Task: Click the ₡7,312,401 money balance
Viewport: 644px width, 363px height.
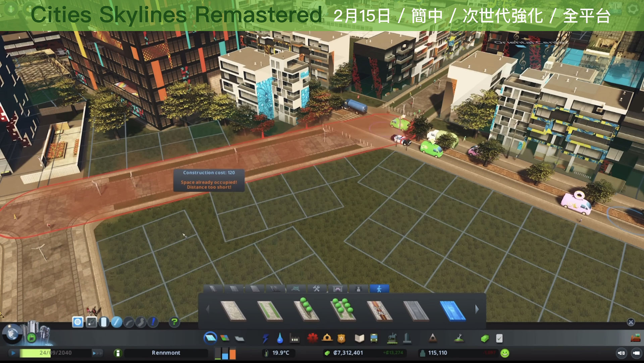Action: point(348,353)
